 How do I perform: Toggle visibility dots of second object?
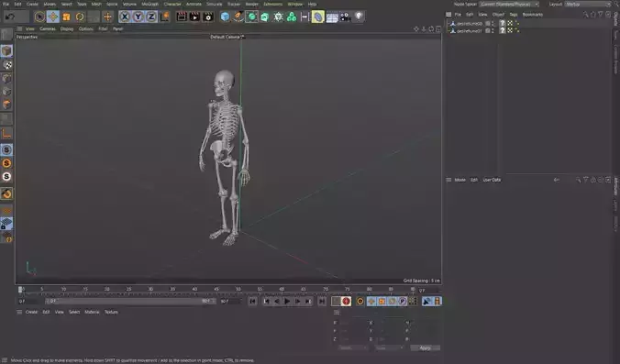[493, 31]
